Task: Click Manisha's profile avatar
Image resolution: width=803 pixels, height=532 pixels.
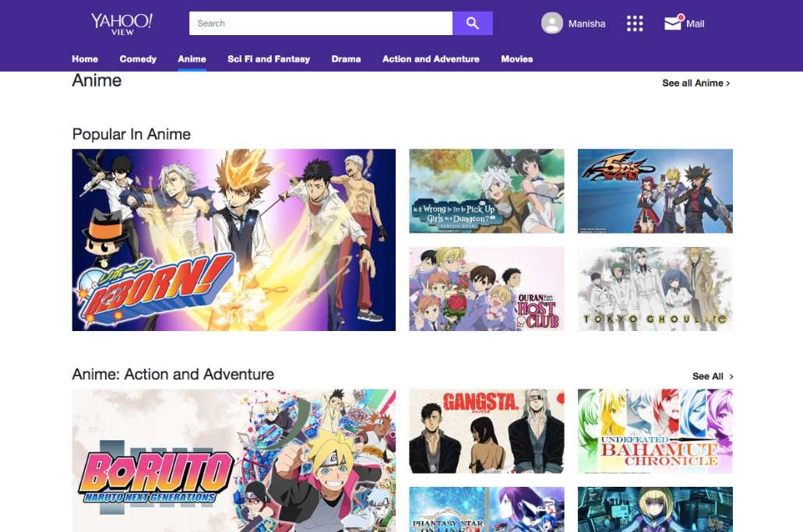Action: coord(551,23)
